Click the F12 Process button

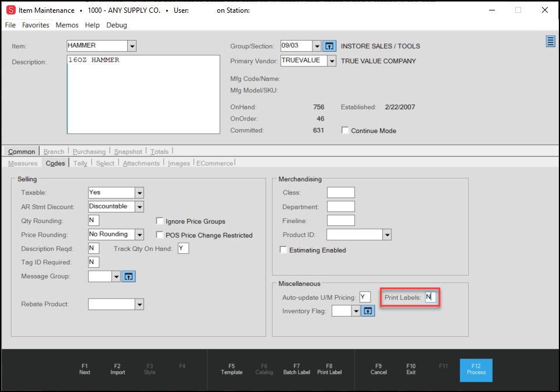click(476, 371)
